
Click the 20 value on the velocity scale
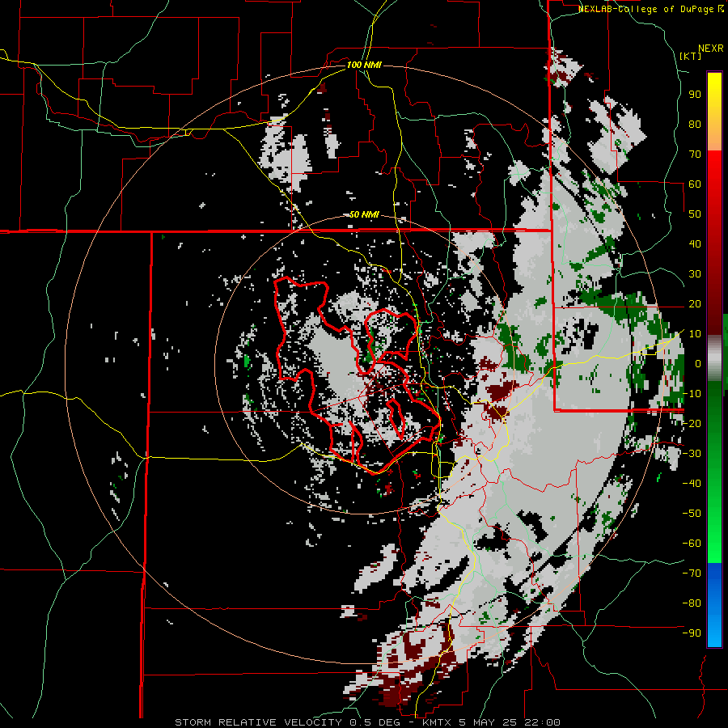[695, 303]
